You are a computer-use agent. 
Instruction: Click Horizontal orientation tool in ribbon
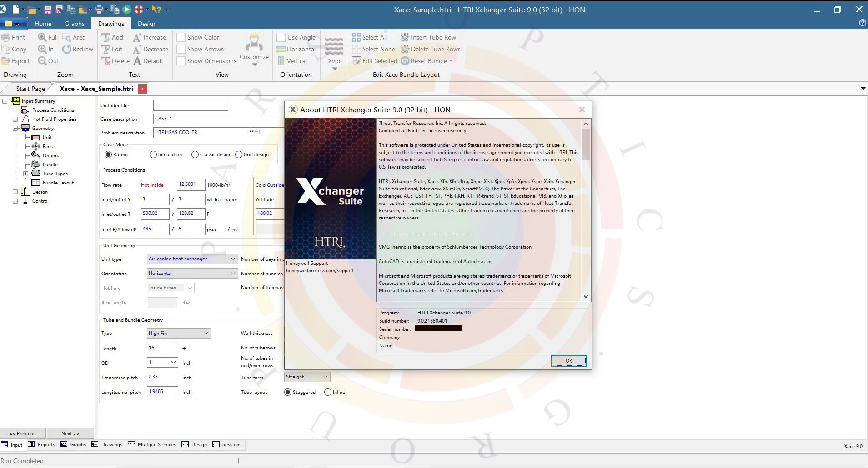296,49
